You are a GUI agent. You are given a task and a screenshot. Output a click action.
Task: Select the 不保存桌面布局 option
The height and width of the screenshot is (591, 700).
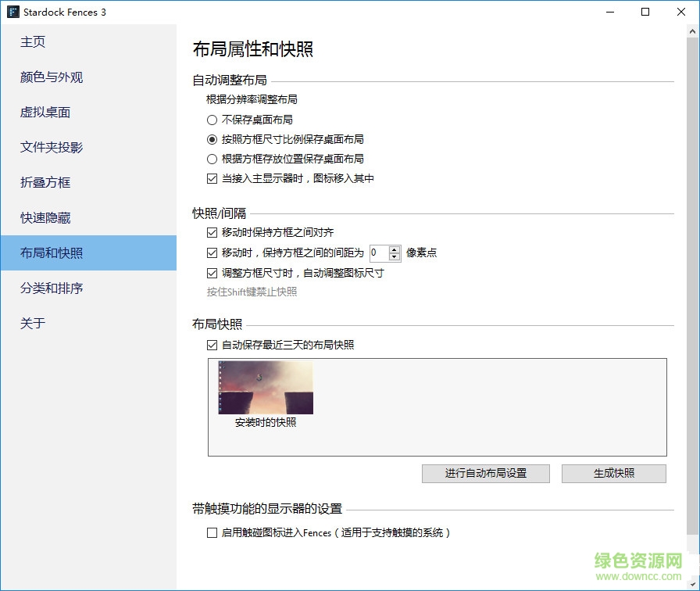point(211,120)
